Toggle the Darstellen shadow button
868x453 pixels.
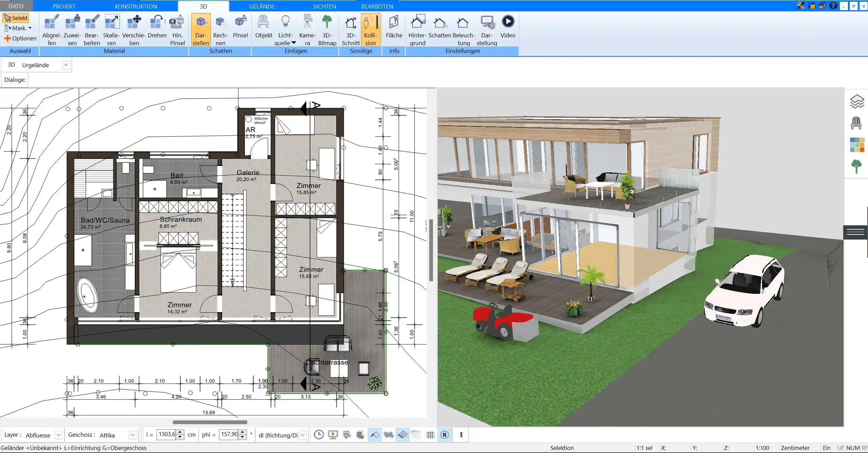point(201,30)
